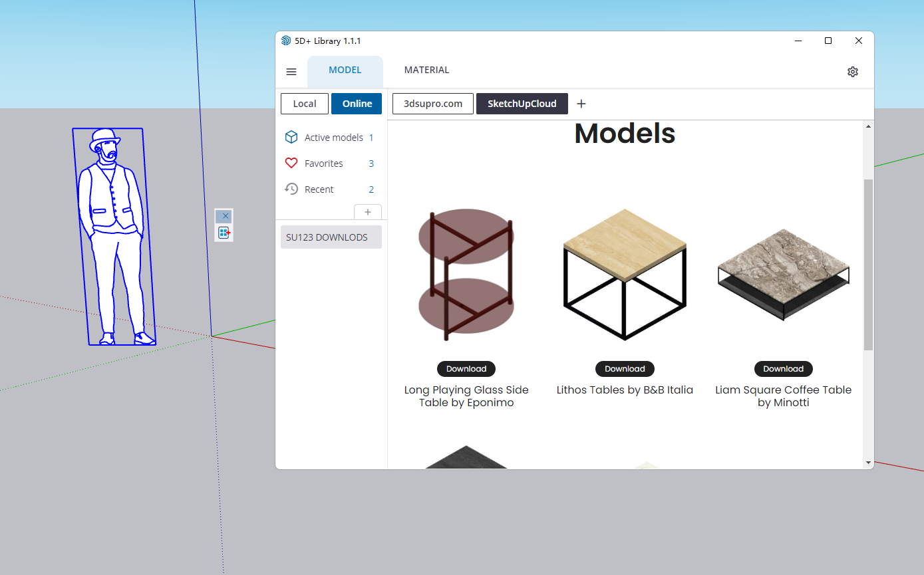Click the Lithos Tables model thumbnail
Viewport: 924px width, 575px height.
pyautogui.click(x=625, y=274)
